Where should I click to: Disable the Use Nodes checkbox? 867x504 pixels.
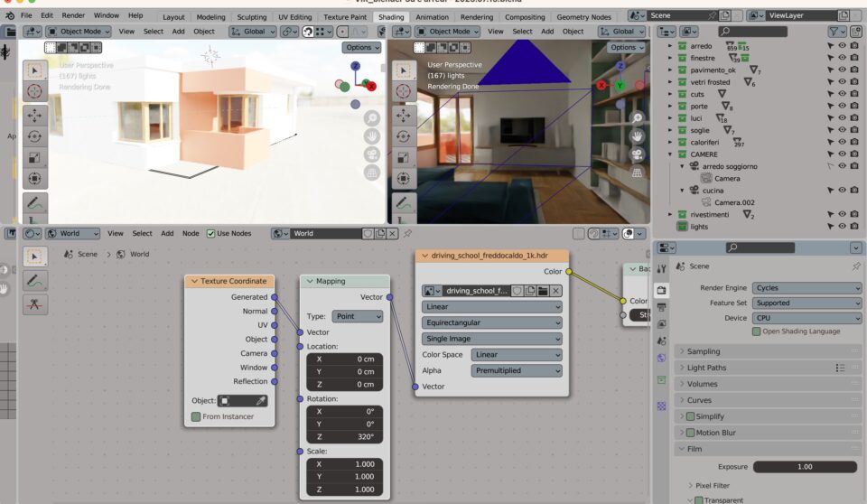click(211, 233)
